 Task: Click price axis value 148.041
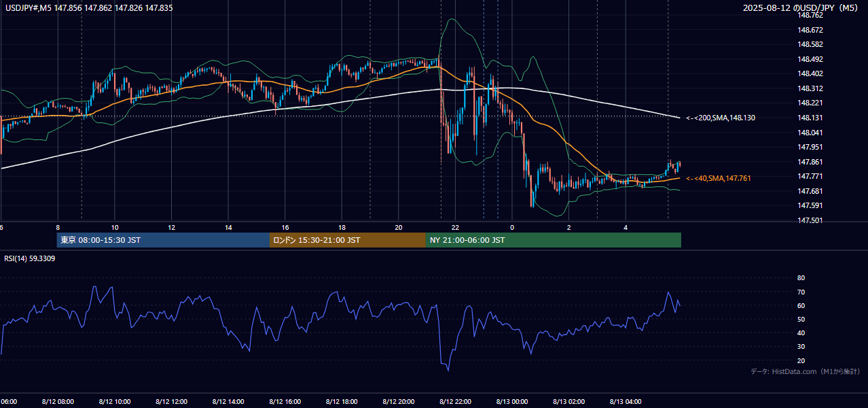pyautogui.click(x=810, y=133)
